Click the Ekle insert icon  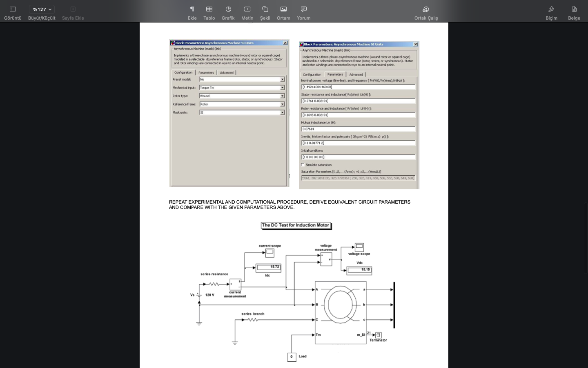point(192,9)
